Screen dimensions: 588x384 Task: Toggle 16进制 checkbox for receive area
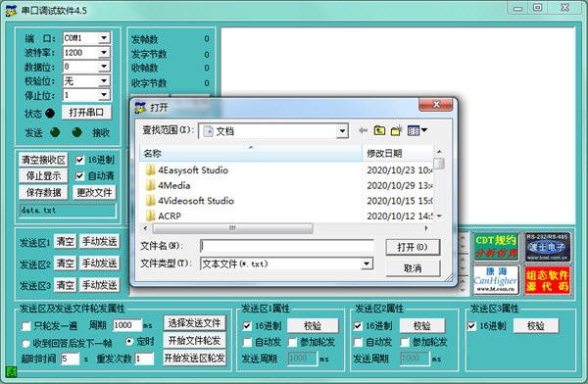[80, 160]
